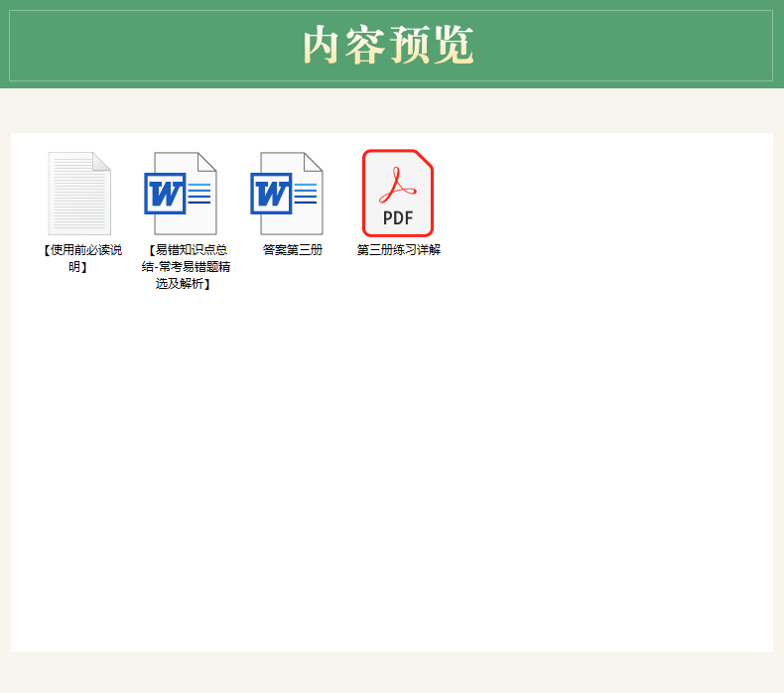Image resolution: width=784 pixels, height=693 pixels.
Task: Click the 内容预览 header title
Action: pos(388,45)
